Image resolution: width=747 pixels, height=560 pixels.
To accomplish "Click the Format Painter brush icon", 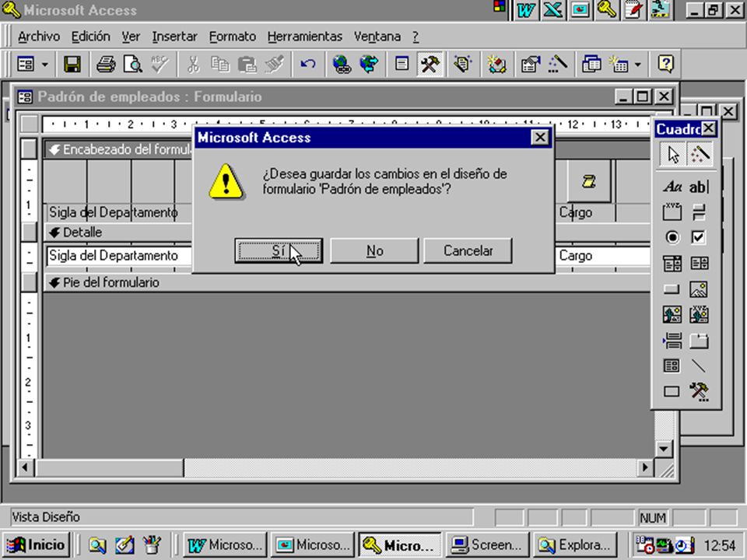I will pos(275,64).
